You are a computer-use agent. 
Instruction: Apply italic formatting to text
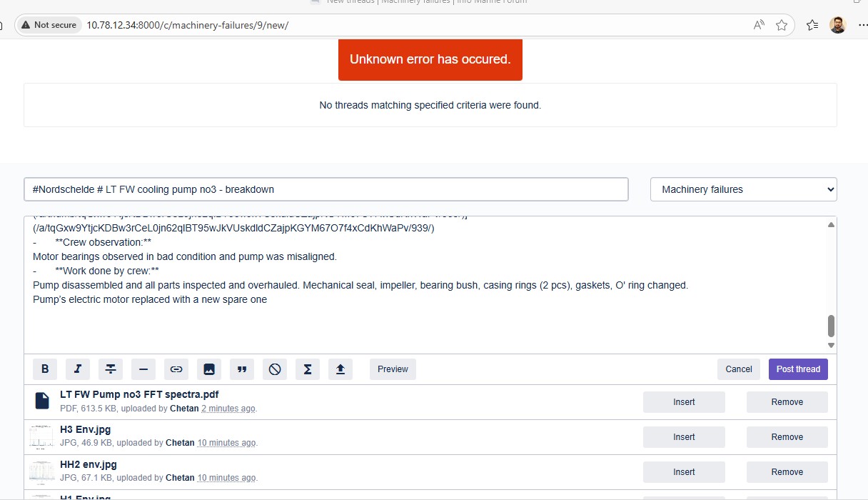tap(78, 369)
